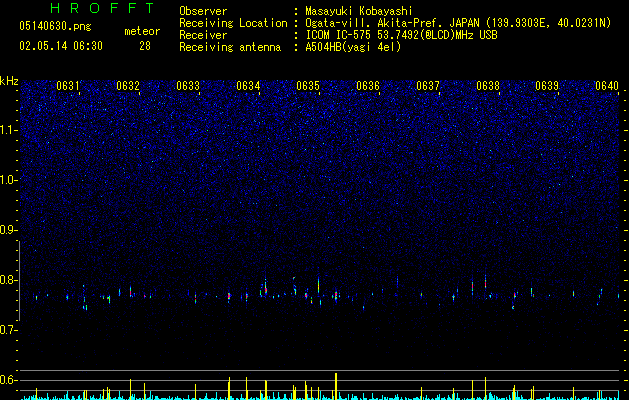Click the 0634 time marker
The width and height of the screenshot is (629, 400).
[x=248, y=86]
